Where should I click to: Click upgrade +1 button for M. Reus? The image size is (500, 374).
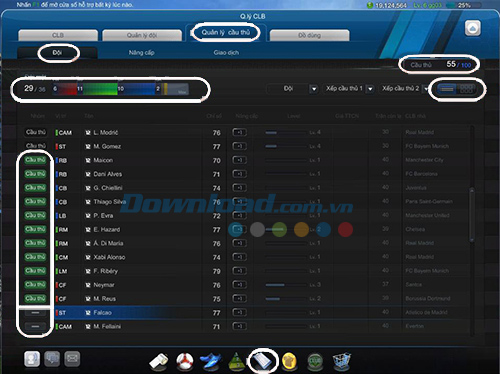[239, 299]
